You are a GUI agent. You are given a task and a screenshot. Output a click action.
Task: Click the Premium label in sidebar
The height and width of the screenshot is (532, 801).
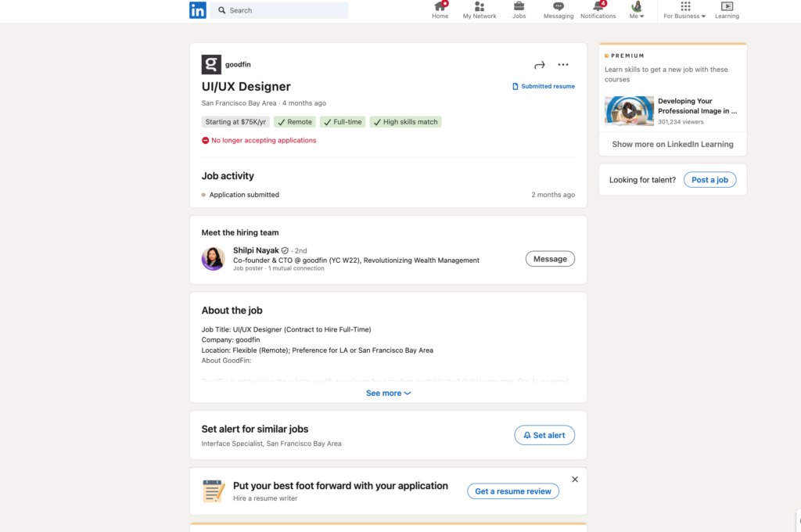click(x=624, y=56)
